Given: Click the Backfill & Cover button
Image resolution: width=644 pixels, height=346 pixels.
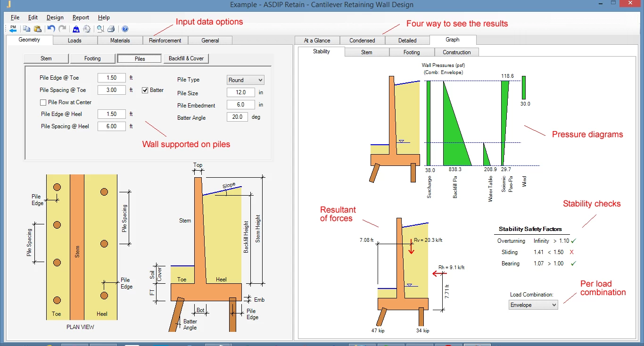Looking at the screenshot, I should coord(187,58).
